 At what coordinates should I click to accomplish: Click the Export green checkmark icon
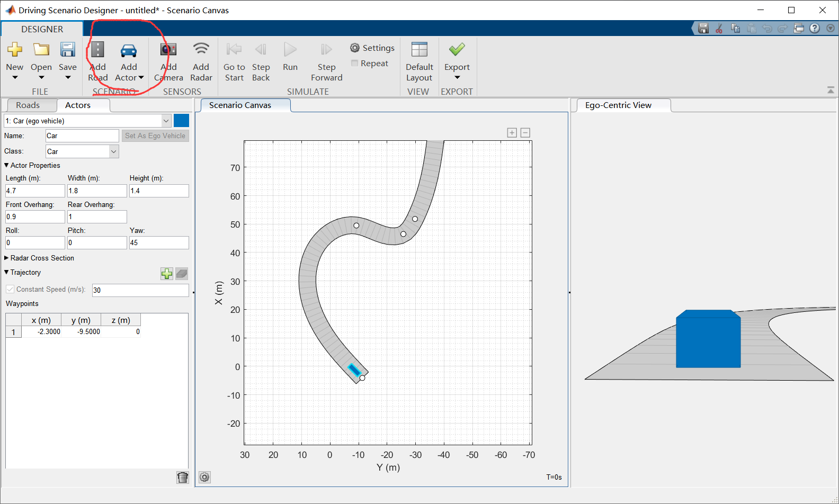(457, 50)
